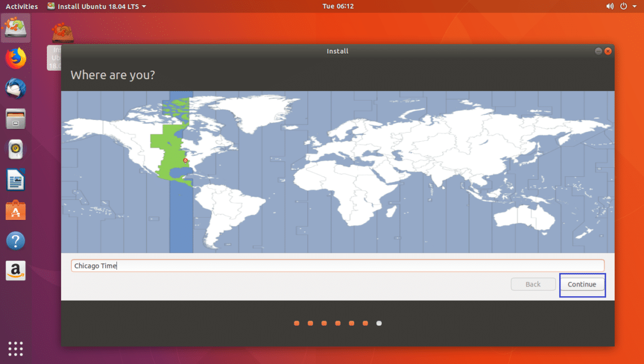Click the Back button
This screenshot has width=644, height=364.
533,284
